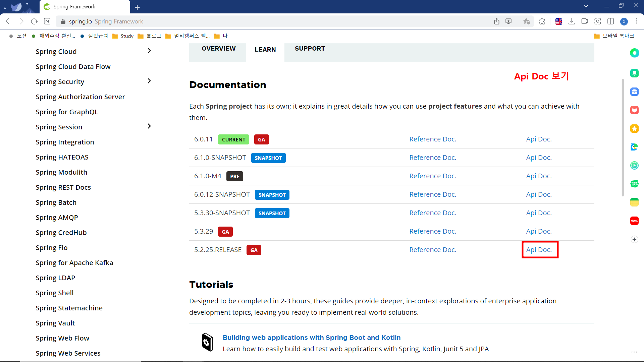Open the browser three-dot menu
This screenshot has width=644, height=362.
point(636,21)
